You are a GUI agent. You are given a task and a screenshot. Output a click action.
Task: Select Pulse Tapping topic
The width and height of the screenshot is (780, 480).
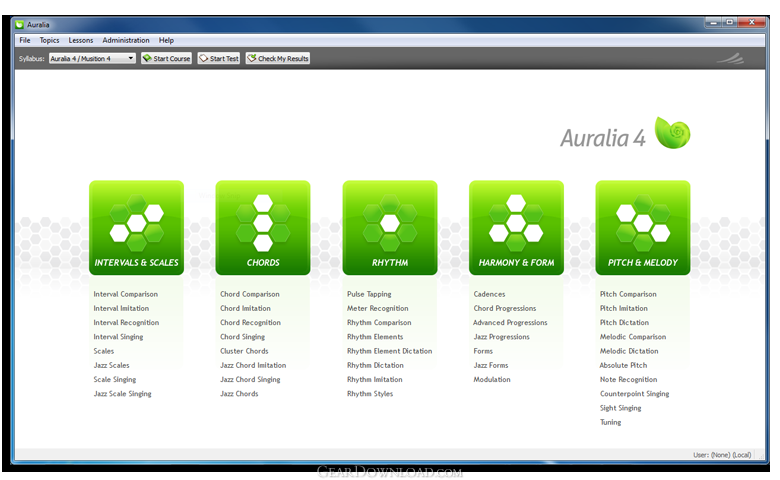(x=369, y=294)
